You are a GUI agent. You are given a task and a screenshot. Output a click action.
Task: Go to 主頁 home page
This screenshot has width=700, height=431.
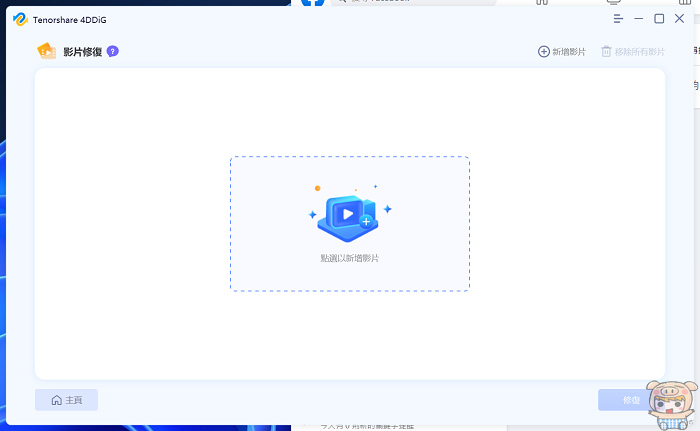click(66, 400)
